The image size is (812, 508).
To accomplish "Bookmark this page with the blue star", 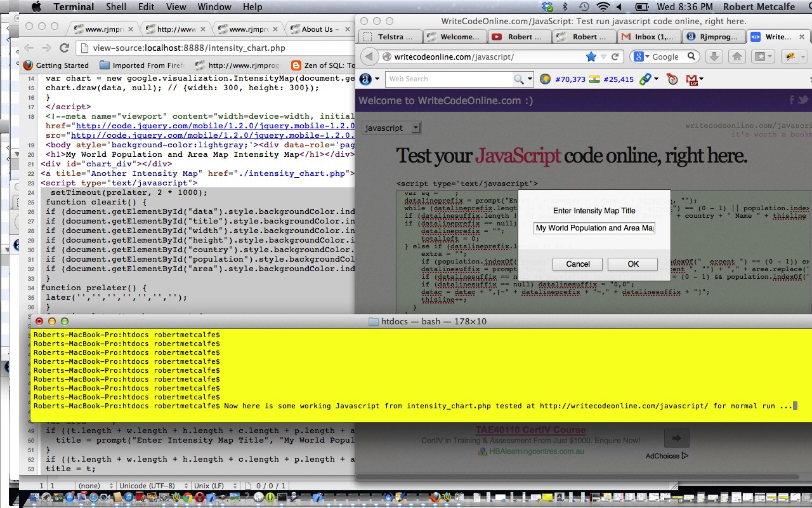I will [x=591, y=57].
